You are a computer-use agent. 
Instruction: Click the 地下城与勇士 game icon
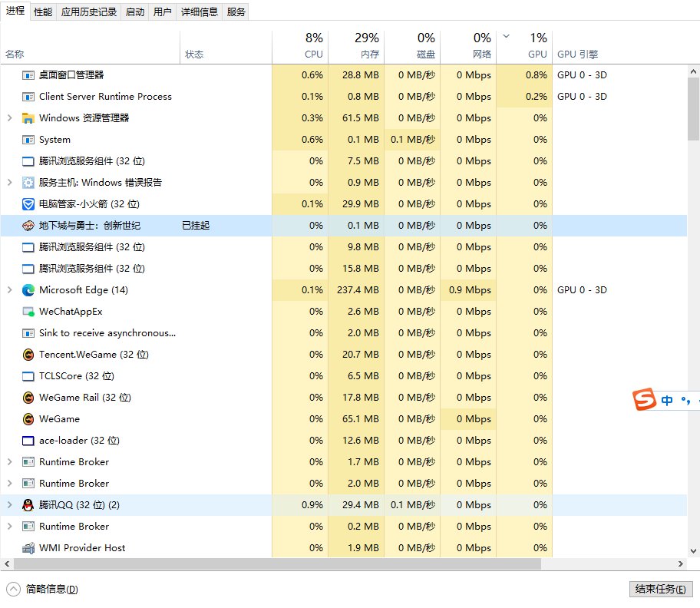(28, 226)
